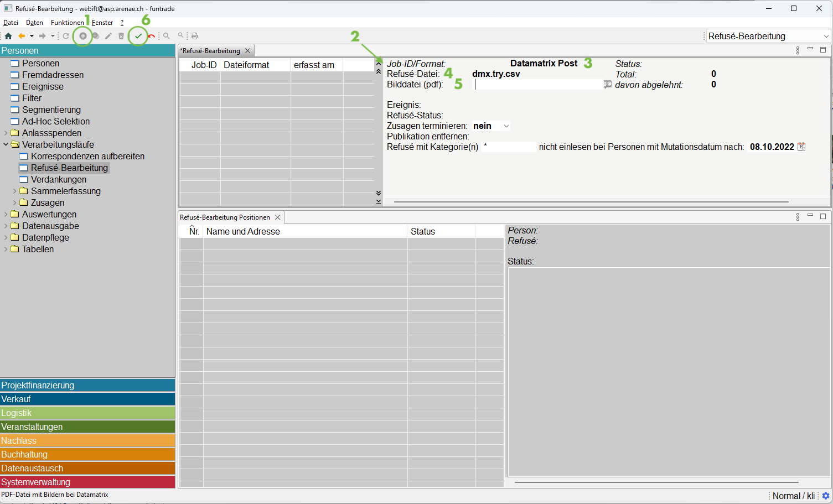Click the orange back arrow

(22, 36)
